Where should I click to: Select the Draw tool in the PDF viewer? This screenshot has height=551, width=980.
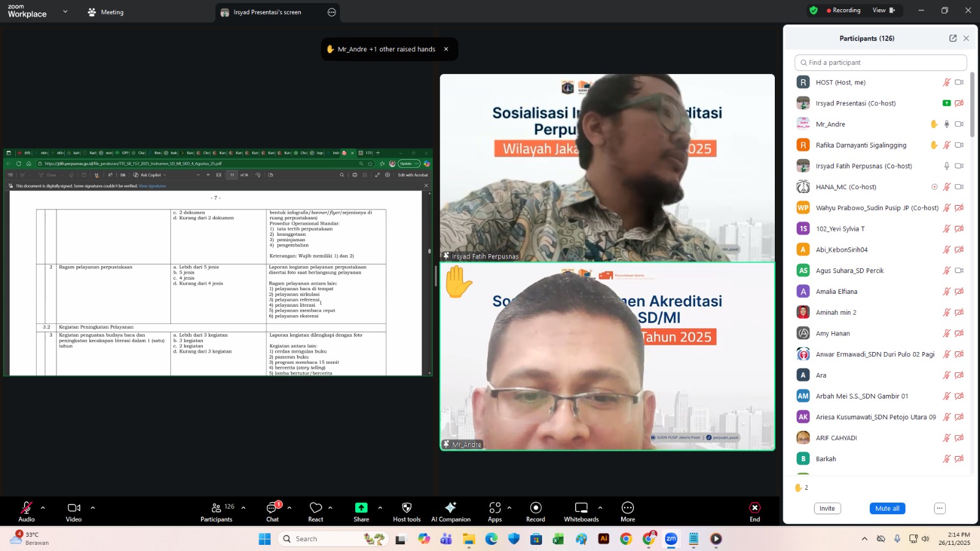48,174
